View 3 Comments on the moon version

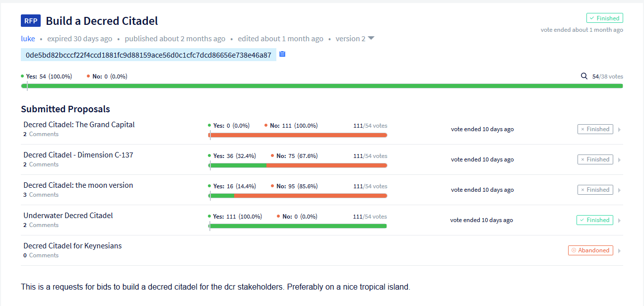[41, 195]
